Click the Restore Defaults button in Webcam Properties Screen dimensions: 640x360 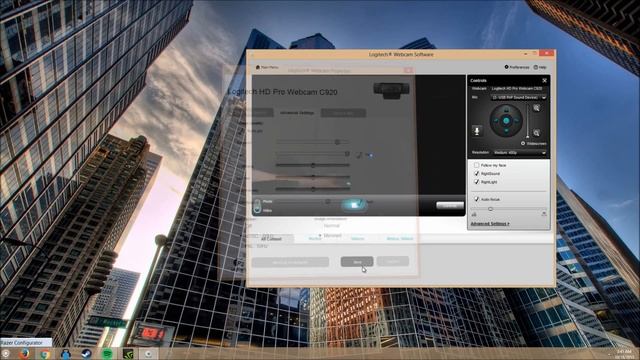click(x=290, y=262)
